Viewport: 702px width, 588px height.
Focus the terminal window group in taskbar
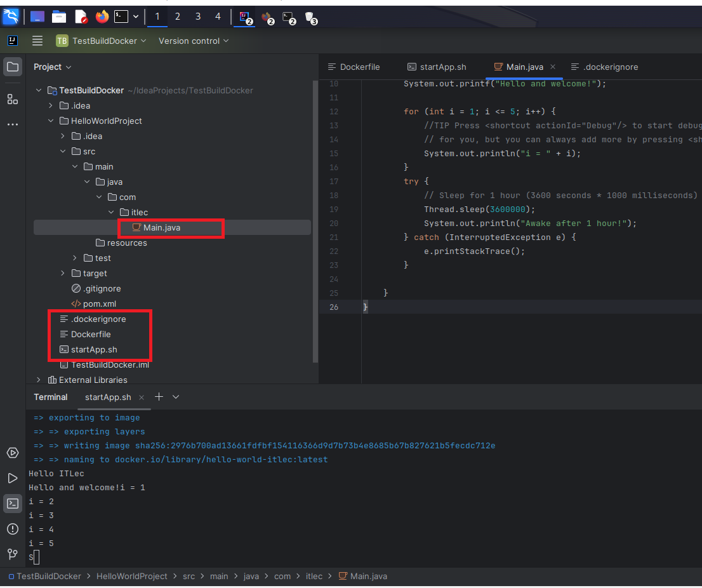tap(289, 18)
